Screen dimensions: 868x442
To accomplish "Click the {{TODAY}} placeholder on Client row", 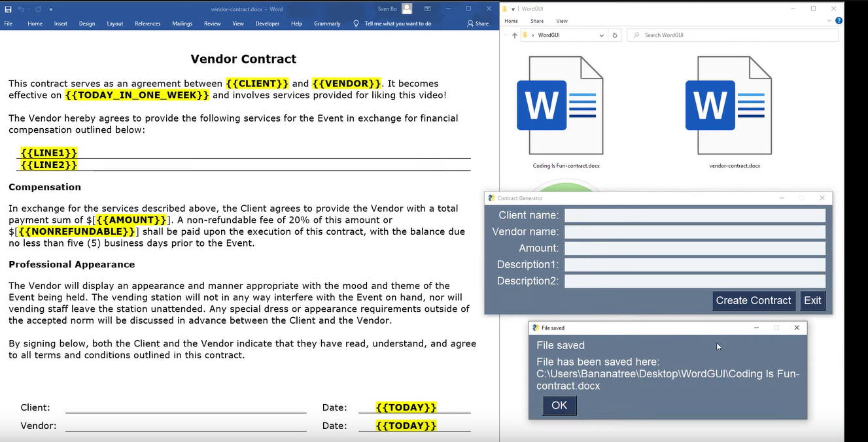I will (x=406, y=407).
